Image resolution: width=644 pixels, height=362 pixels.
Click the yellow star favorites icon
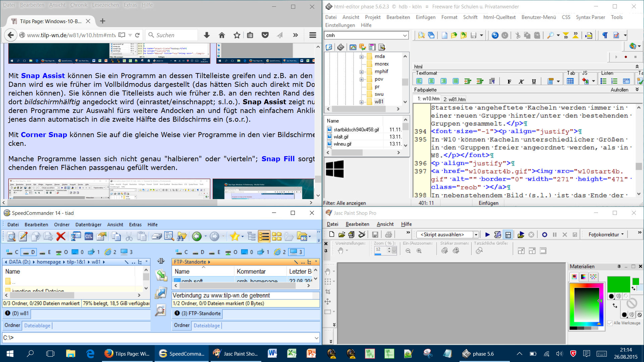[x=234, y=237]
